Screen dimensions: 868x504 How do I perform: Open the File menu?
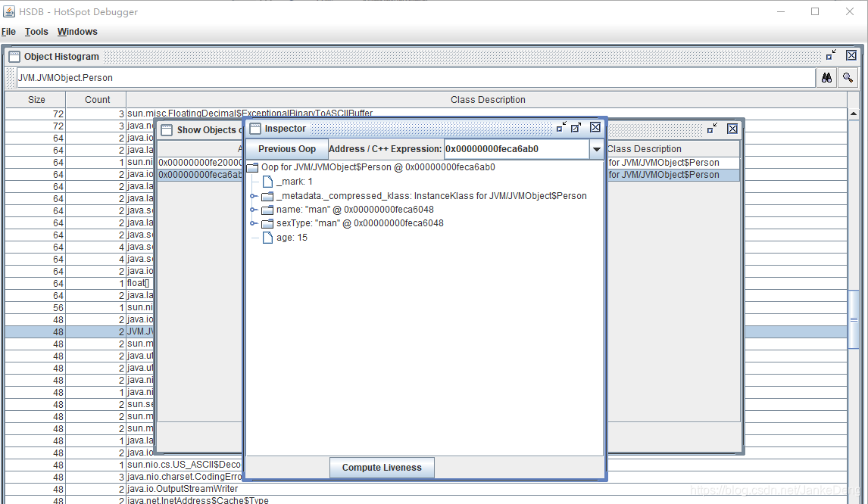click(8, 32)
